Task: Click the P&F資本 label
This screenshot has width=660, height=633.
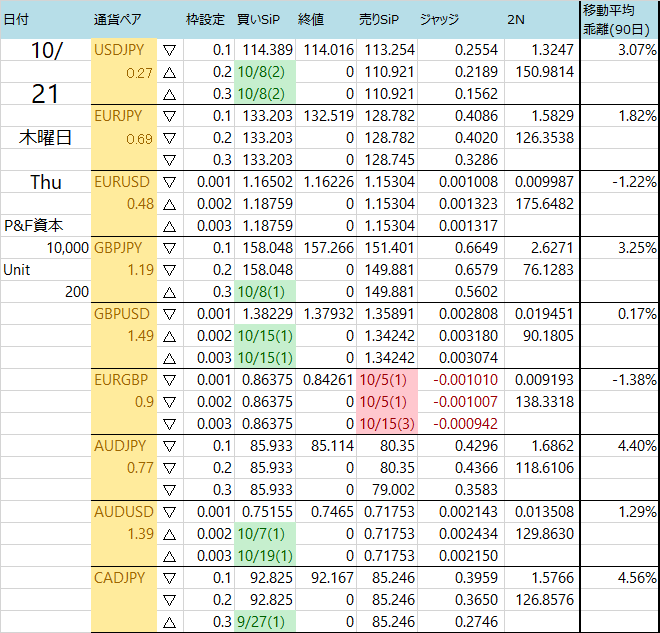Action: 34,226
